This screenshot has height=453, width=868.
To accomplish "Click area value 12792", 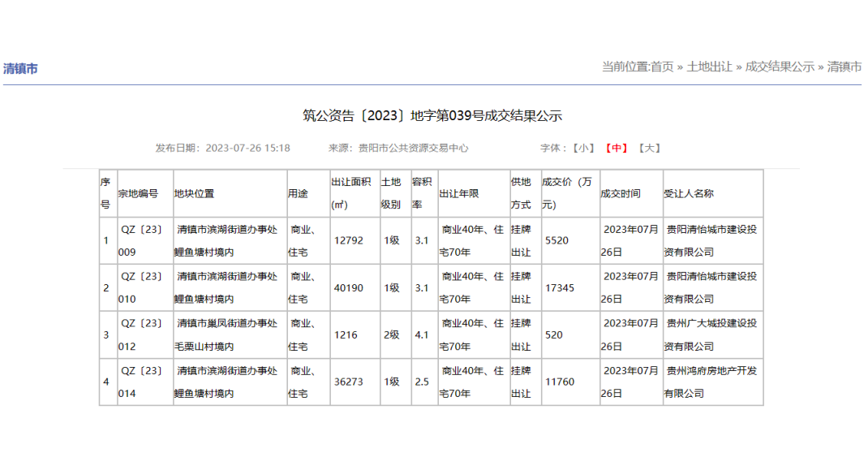I will [x=349, y=240].
